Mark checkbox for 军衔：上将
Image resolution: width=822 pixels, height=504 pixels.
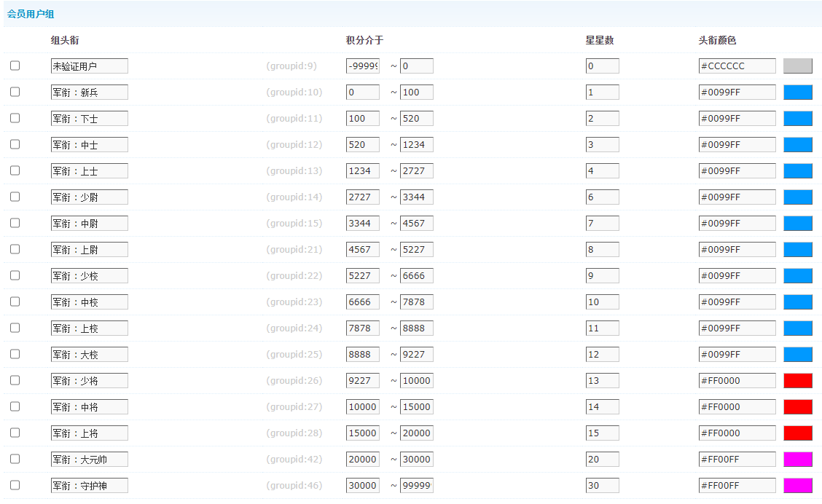(15, 433)
